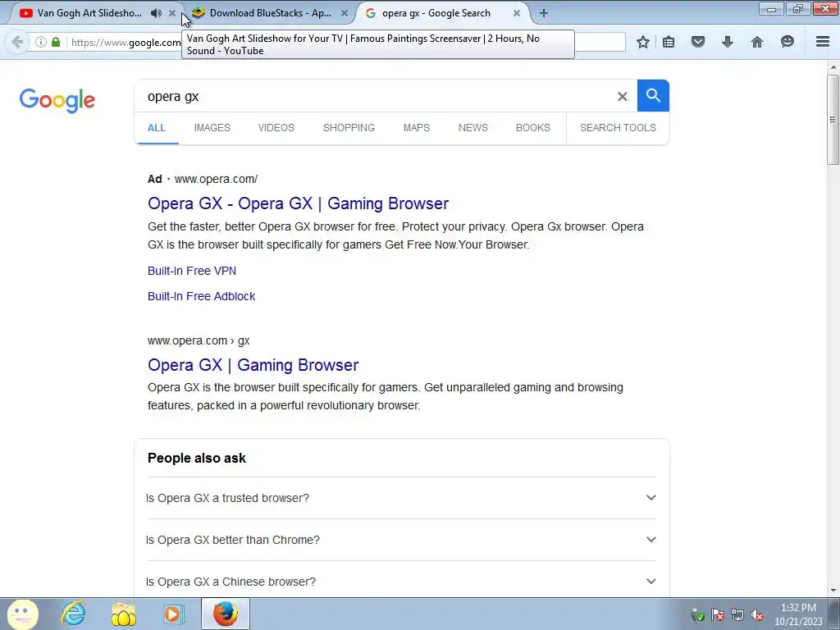The width and height of the screenshot is (840, 630).
Task: Save page to Pocket
Action: point(697,42)
